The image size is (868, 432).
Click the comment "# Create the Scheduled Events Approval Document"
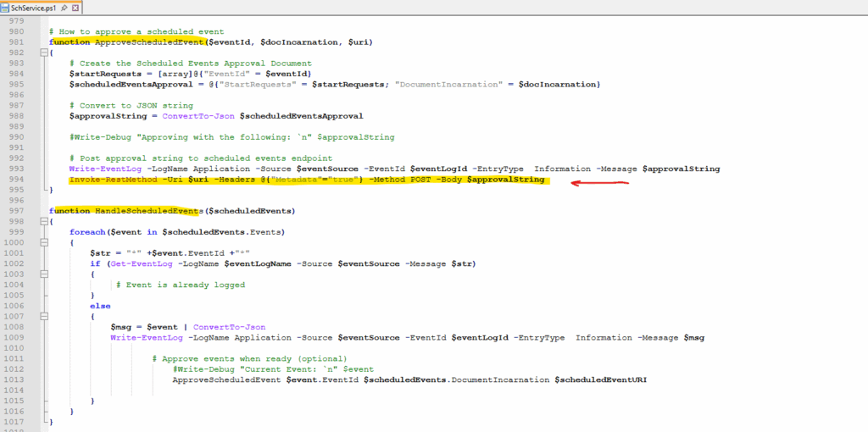coord(191,63)
